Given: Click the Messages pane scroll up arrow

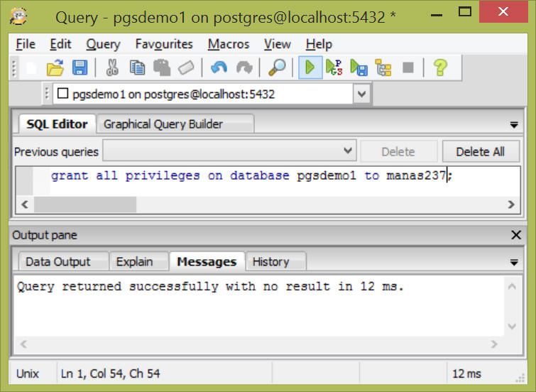Looking at the screenshot, I should pyautogui.click(x=512, y=287).
